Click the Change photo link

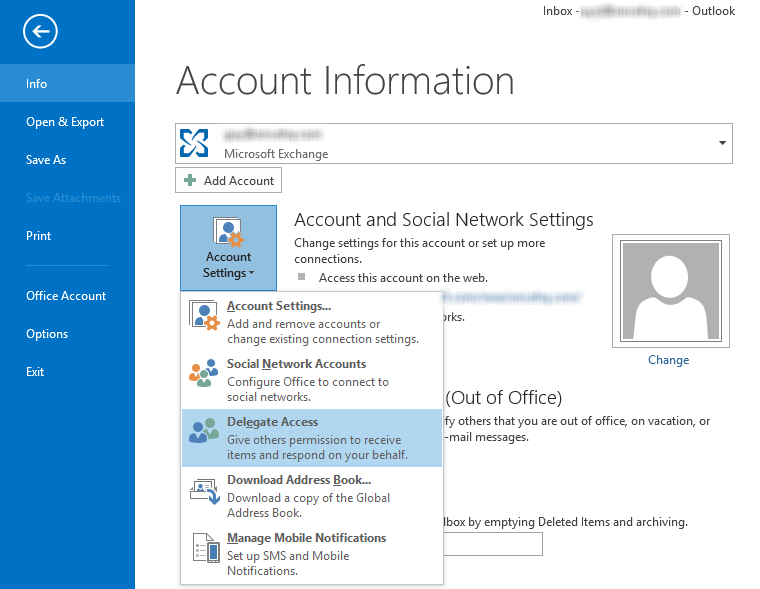pyautogui.click(x=668, y=360)
